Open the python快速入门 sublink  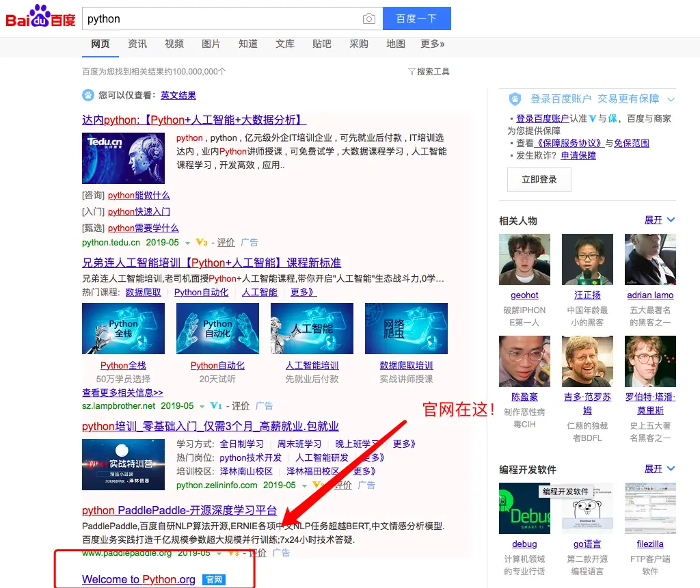point(139,212)
